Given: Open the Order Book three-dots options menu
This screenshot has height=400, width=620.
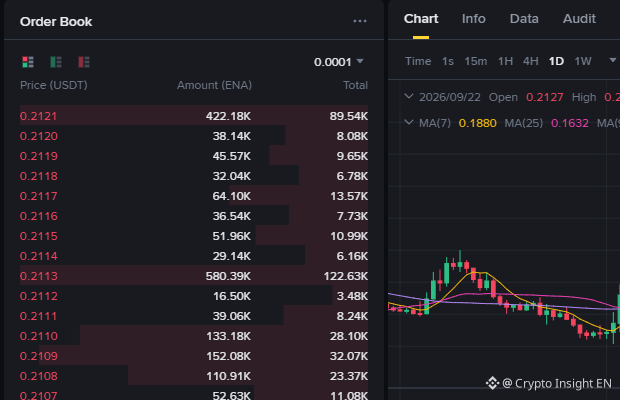Looking at the screenshot, I should pos(360,21).
